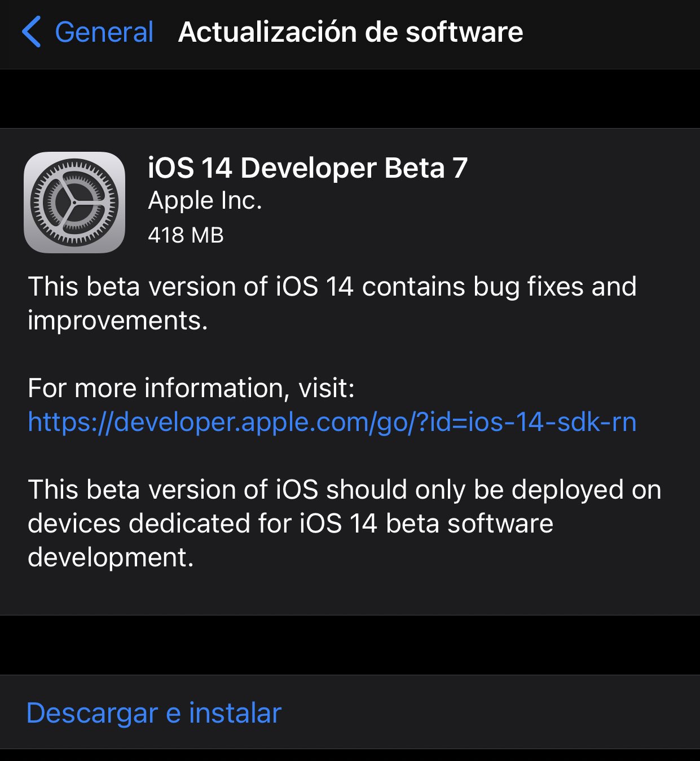Tap the word 'improvements.' in the description
Viewport: 700px width, 761px height.
pyautogui.click(x=118, y=320)
